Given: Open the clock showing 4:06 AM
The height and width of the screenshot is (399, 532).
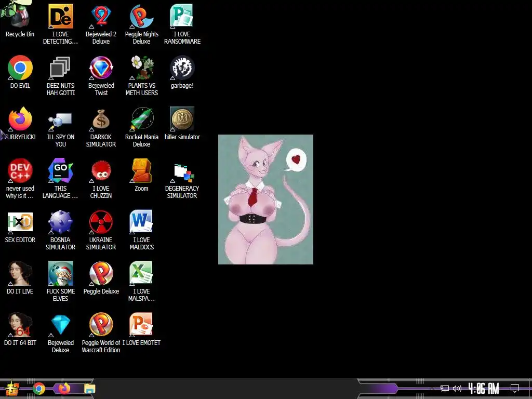Looking at the screenshot, I should tap(484, 389).
